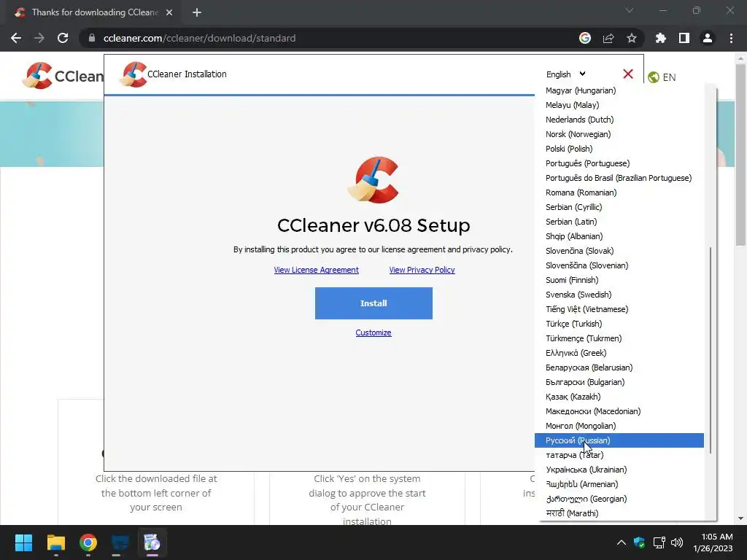Select Magyar (Hungarian) language
This screenshot has height=560, width=747.
pyautogui.click(x=619, y=90)
